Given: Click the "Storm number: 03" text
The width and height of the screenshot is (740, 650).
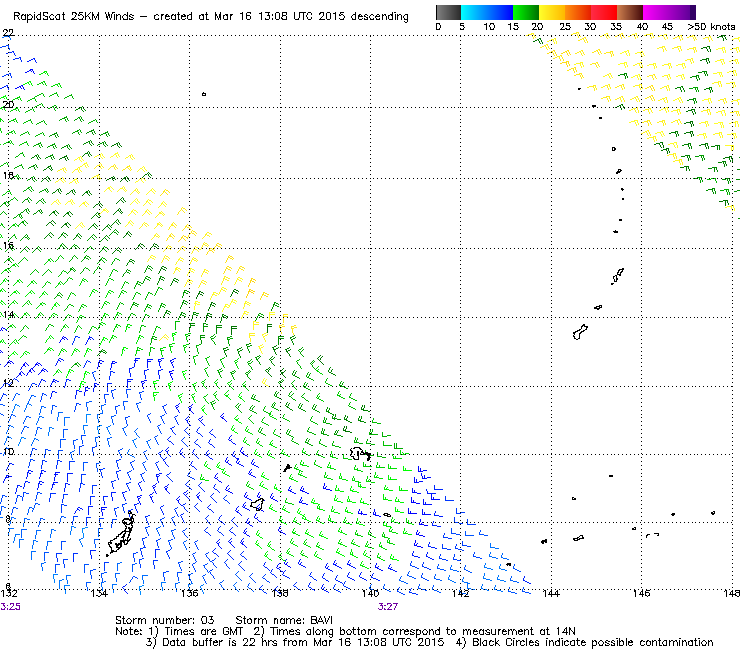Looking at the screenshot, I should [x=165, y=620].
